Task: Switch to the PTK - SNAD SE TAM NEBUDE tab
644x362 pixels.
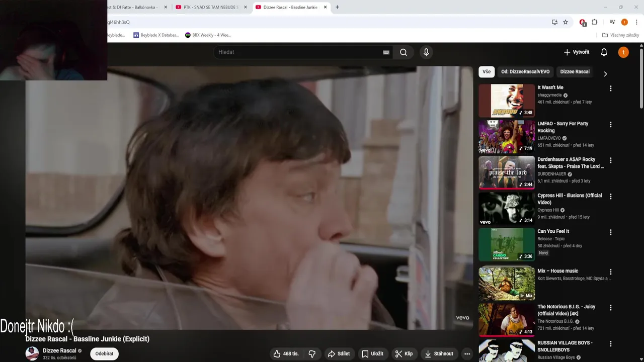Action: [x=211, y=7]
